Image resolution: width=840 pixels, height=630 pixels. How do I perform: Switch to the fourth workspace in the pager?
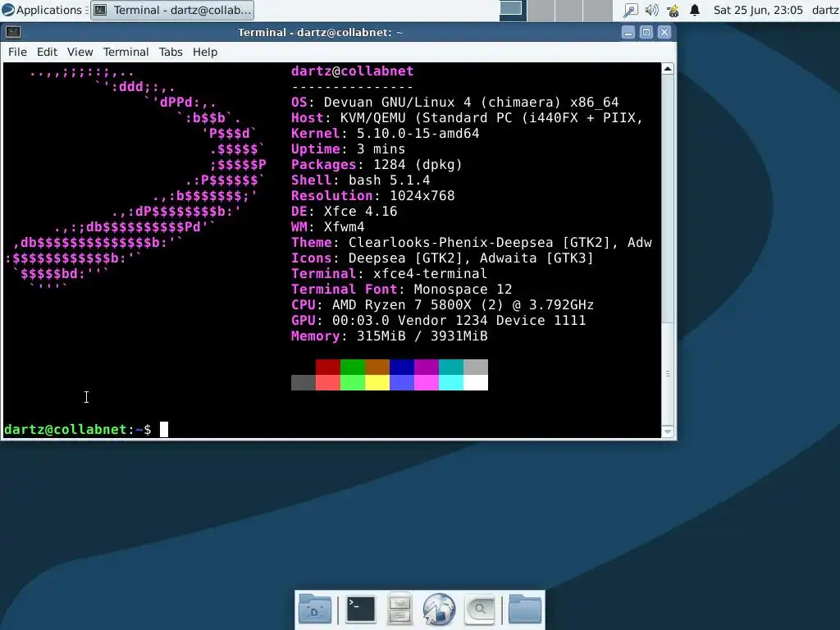(597, 10)
